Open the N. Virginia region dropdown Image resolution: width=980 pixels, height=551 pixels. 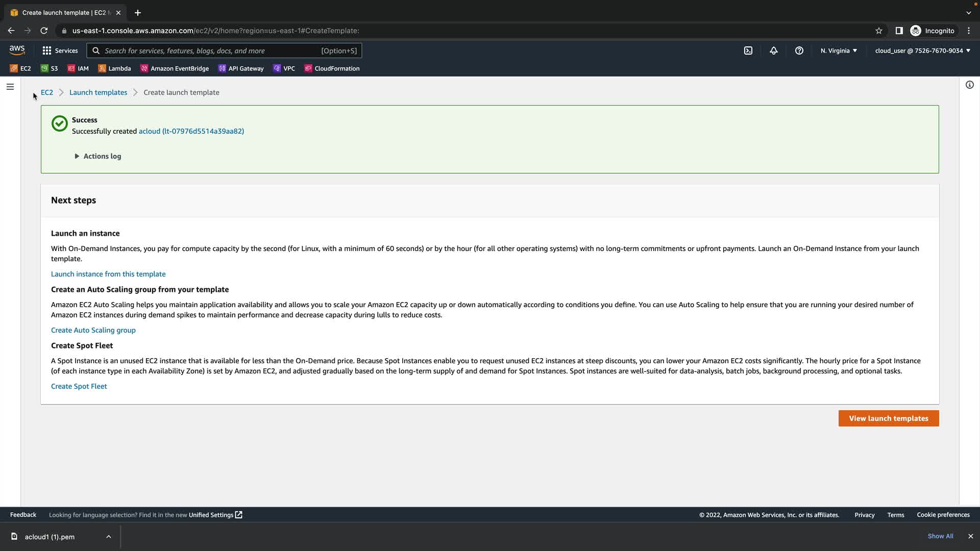tap(839, 51)
